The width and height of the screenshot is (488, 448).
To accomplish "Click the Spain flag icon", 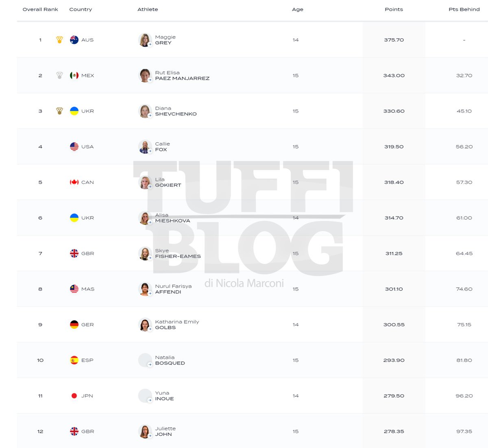I will tap(74, 360).
